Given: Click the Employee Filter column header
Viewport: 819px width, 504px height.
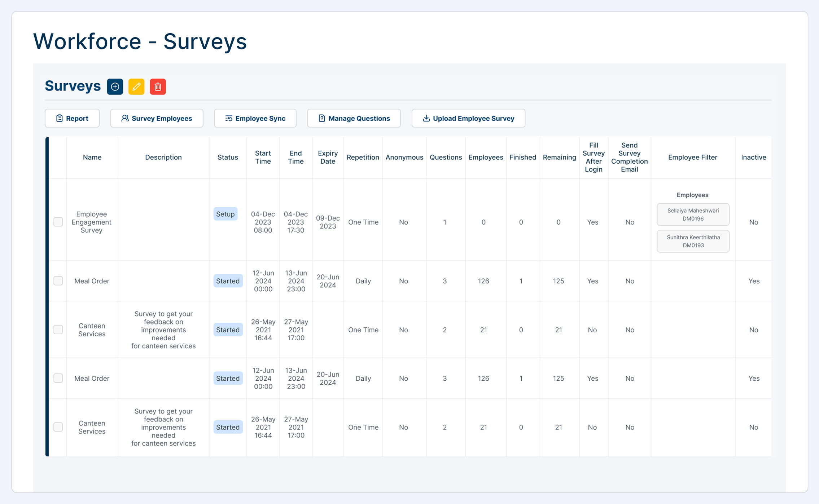Looking at the screenshot, I should (692, 157).
